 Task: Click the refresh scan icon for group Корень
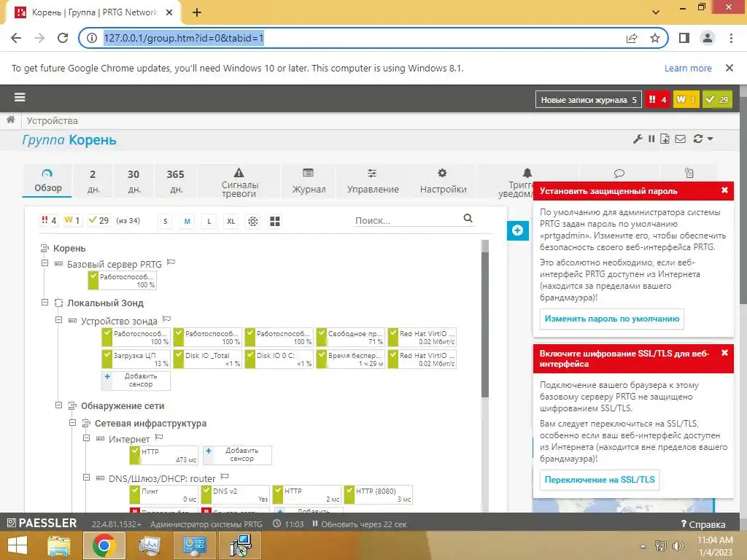point(698,139)
